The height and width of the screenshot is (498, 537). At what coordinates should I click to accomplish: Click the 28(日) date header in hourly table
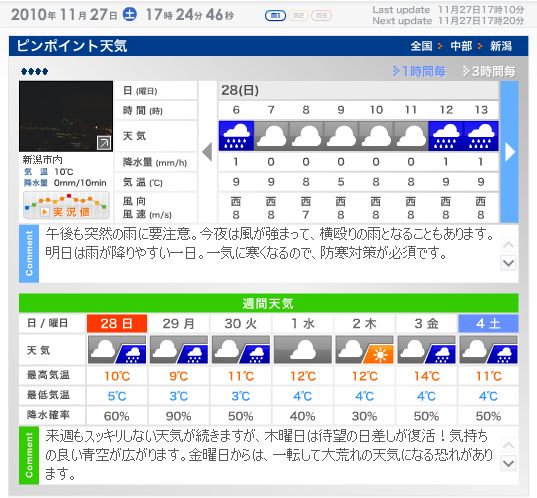(240, 90)
